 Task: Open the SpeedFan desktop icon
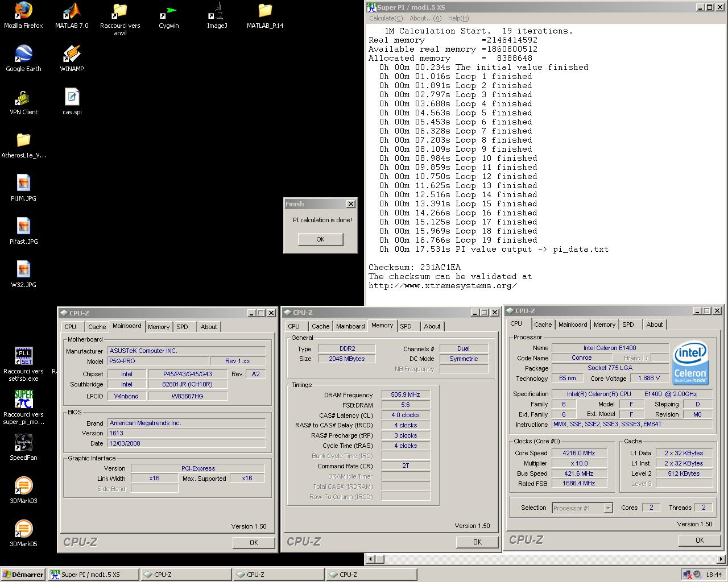pos(23,447)
